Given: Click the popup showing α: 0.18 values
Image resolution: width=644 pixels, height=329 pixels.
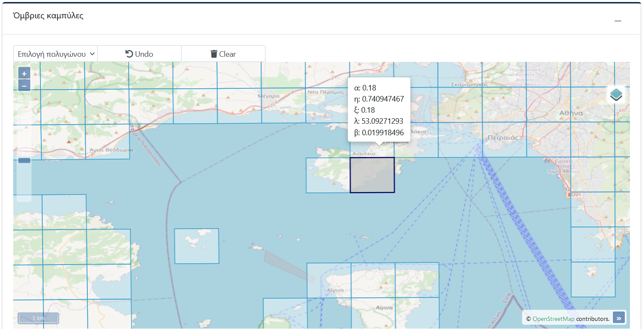Looking at the screenshot, I should [379, 110].
